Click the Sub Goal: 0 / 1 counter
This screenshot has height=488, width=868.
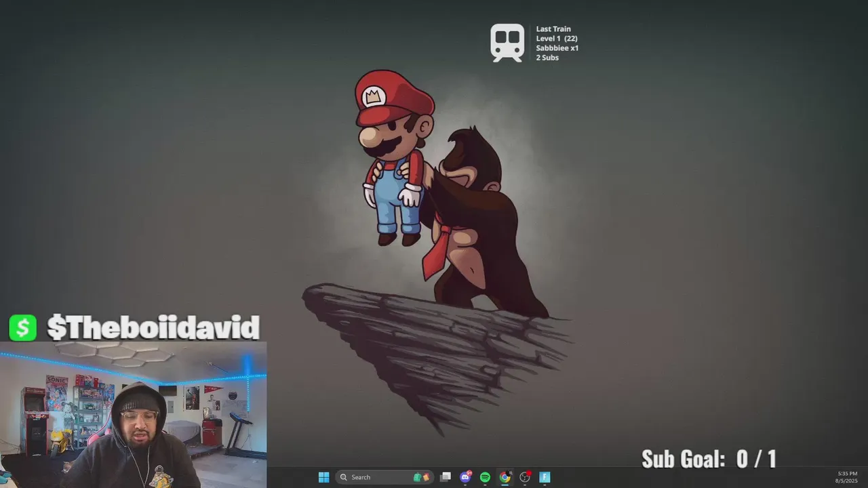(709, 459)
